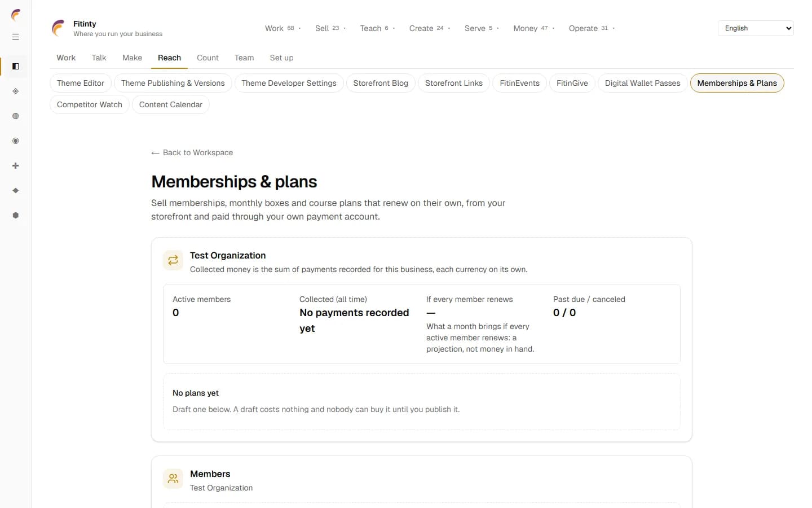812x508 pixels.
Task: Open Digital Wallet Passes
Action: [x=642, y=83]
